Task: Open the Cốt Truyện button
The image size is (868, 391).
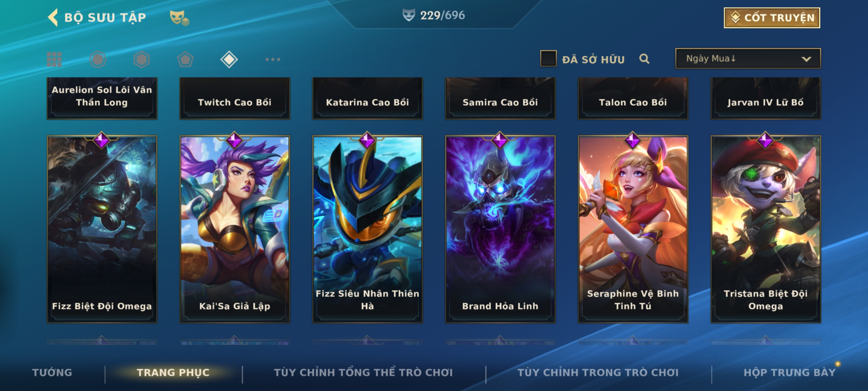Action: pyautogui.click(x=772, y=18)
